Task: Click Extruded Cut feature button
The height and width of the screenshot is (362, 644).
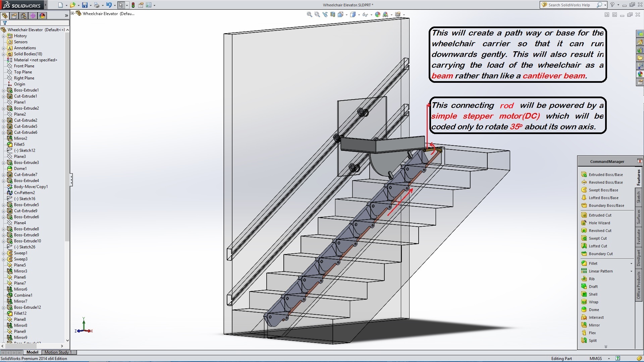Action: coord(600,215)
